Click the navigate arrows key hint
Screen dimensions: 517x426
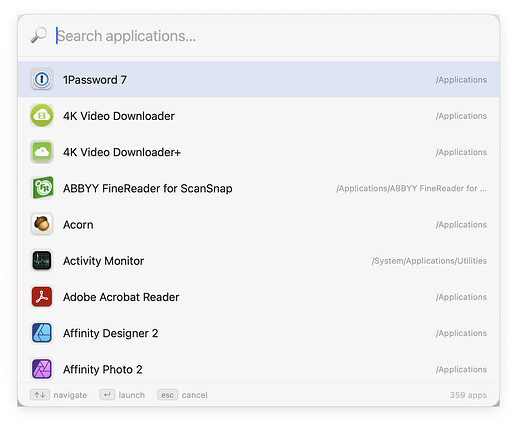pyautogui.click(x=58, y=395)
